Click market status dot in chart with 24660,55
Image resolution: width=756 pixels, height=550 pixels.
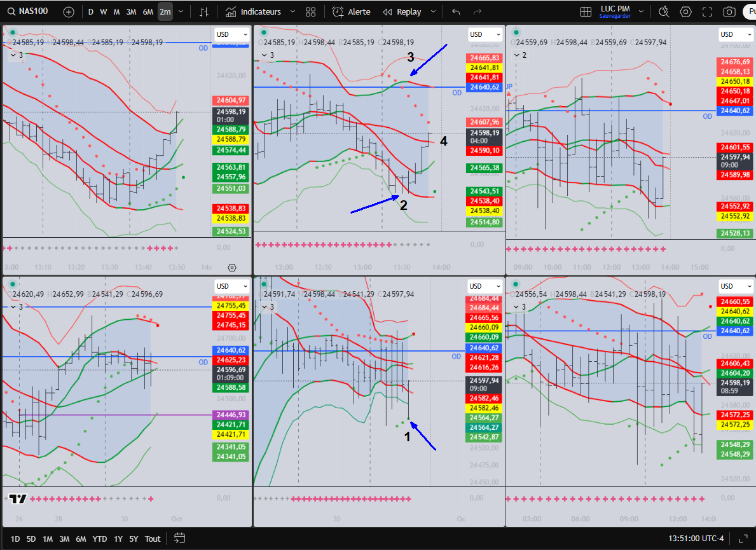(516, 284)
